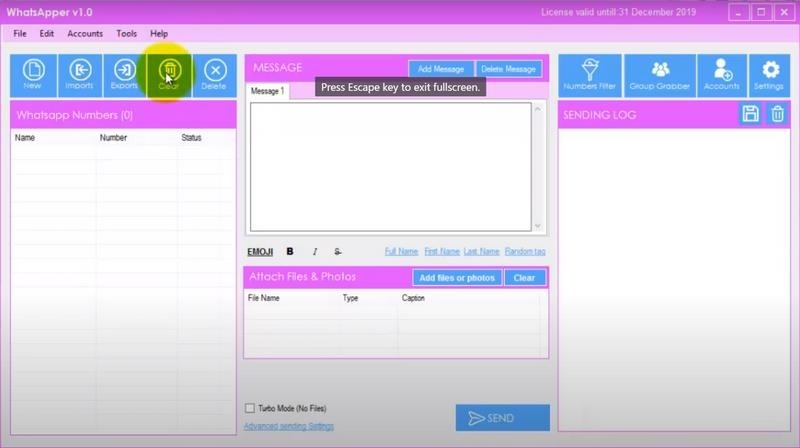800x448 pixels.
Task: Open the Accounts toolbar icon
Action: tap(721, 76)
